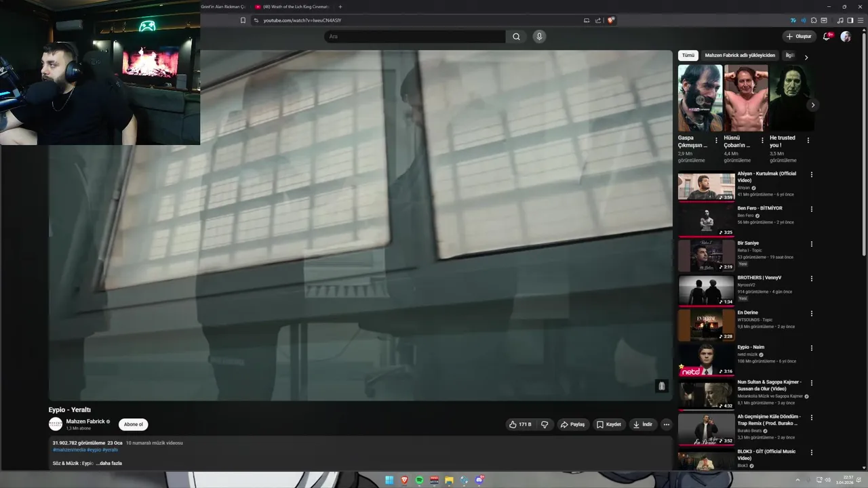Viewport: 868px width, 488px height.
Task: Open options for Gaspa Çıkmışsın short
Action: pos(716,140)
